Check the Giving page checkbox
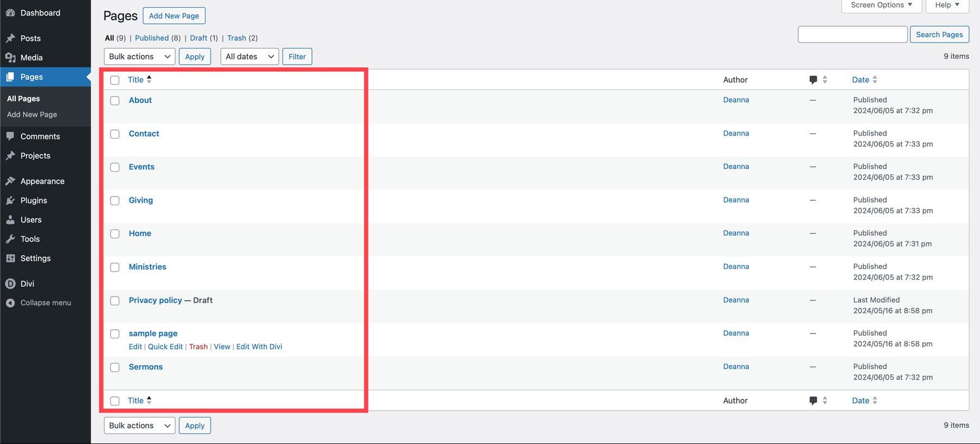The height and width of the screenshot is (444, 980). (x=115, y=201)
